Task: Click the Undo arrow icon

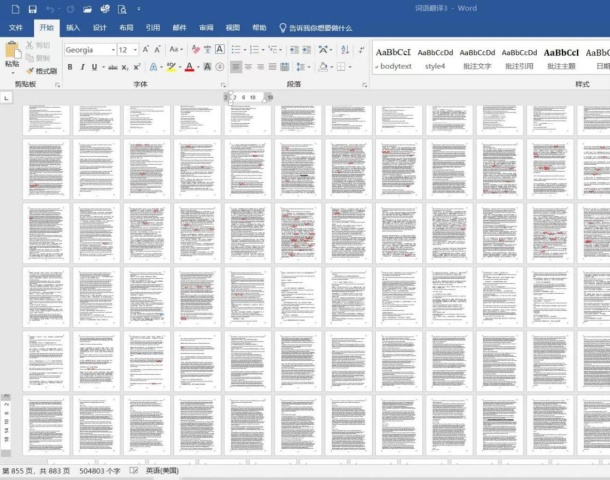Action: [50, 9]
